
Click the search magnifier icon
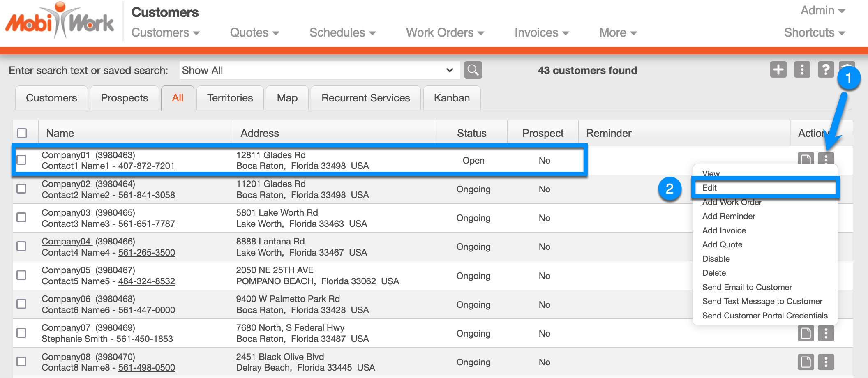click(x=473, y=70)
